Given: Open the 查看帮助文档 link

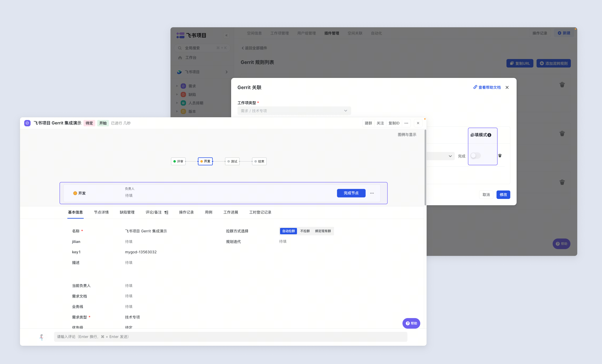Looking at the screenshot, I should [x=487, y=87].
